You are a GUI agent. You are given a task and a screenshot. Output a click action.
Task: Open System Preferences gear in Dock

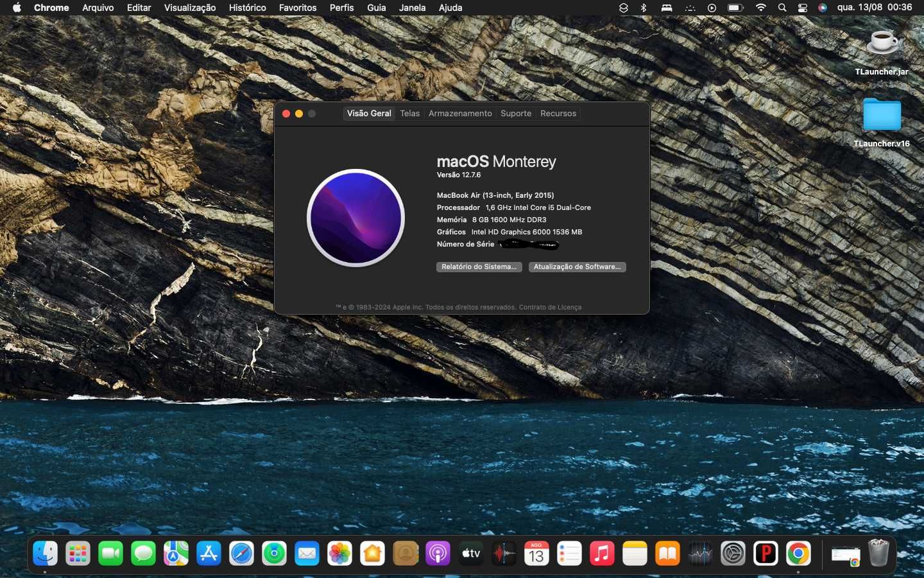(x=733, y=554)
